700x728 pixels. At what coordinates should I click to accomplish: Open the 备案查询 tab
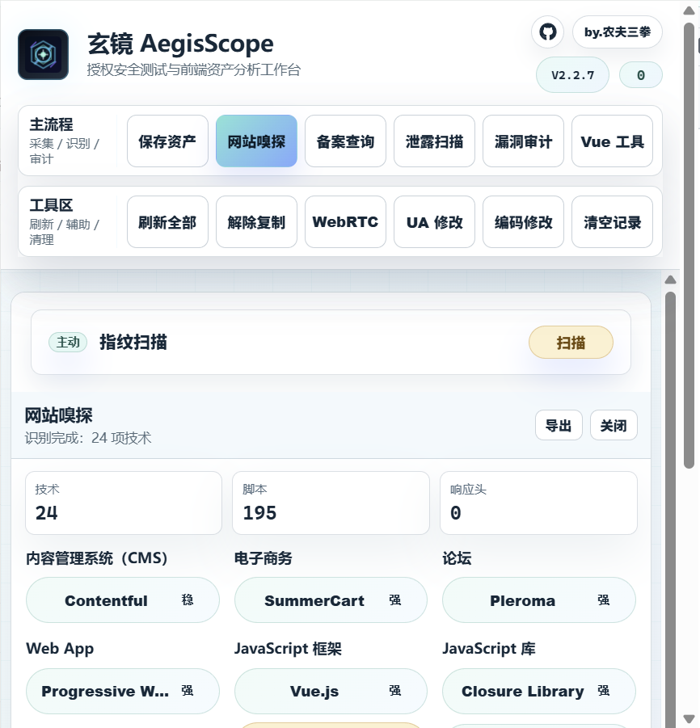click(x=346, y=141)
